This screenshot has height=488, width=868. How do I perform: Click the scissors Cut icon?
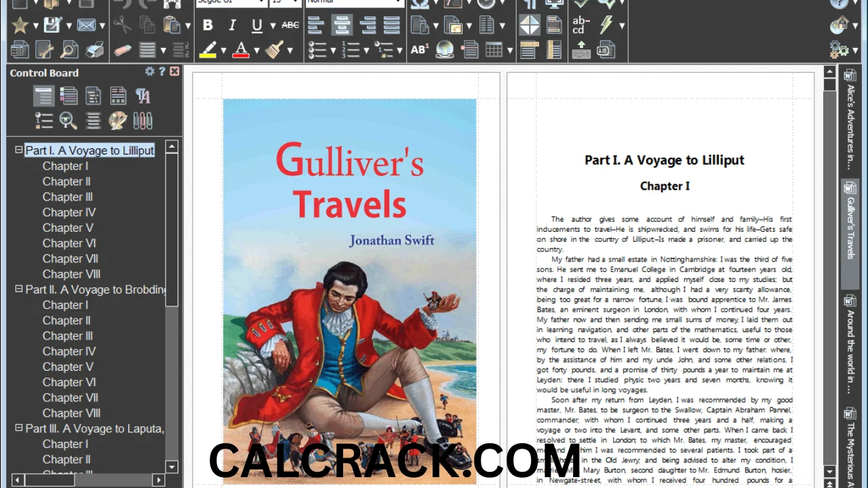[122, 26]
